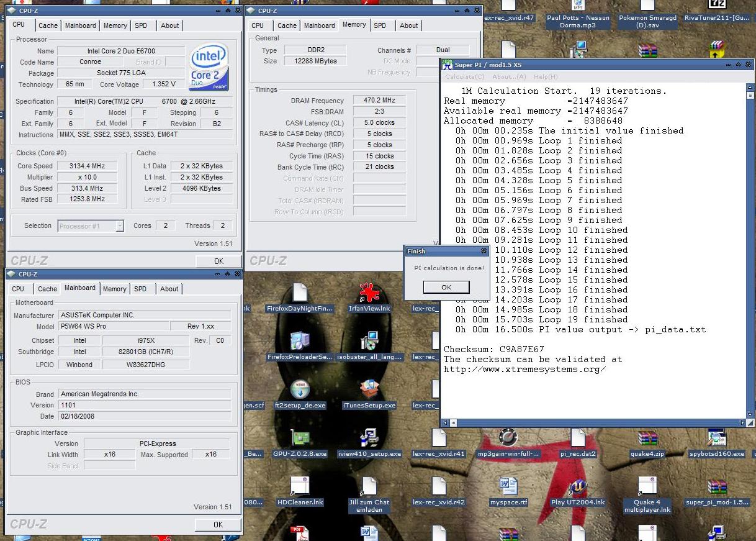Screen dimensions: 756x541
Task: Select the myspace.rtf document icon
Action: [x=508, y=487]
